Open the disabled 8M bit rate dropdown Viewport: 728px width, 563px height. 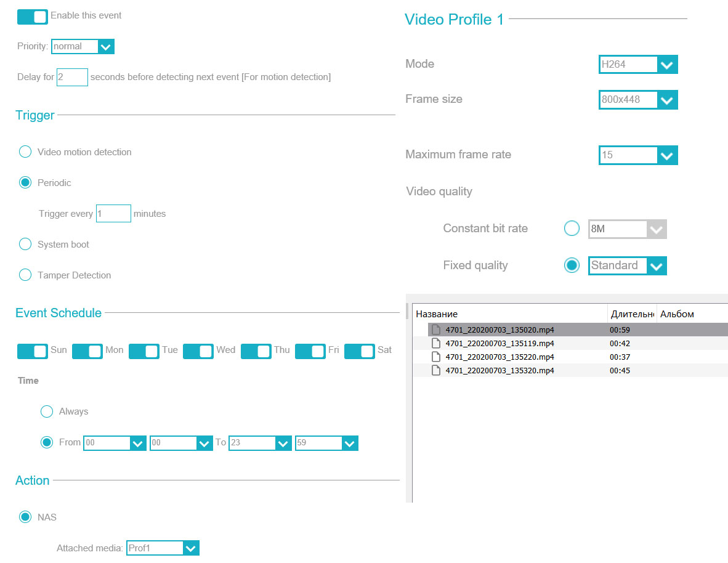click(x=627, y=229)
